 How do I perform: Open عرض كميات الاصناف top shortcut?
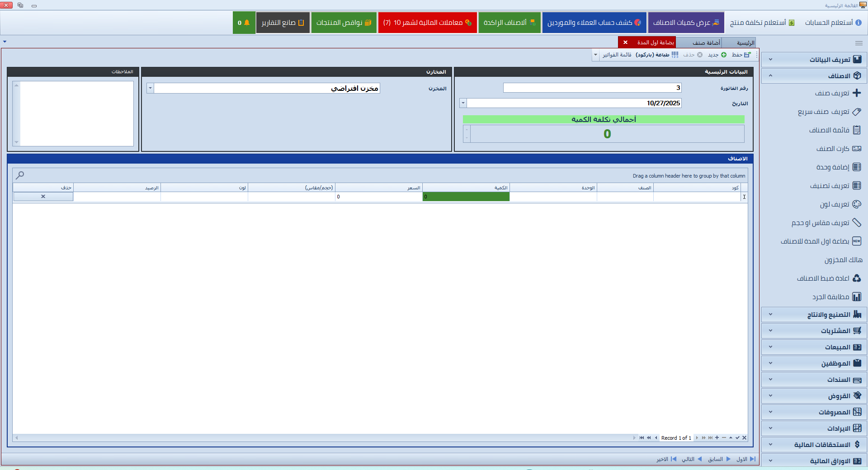point(686,23)
